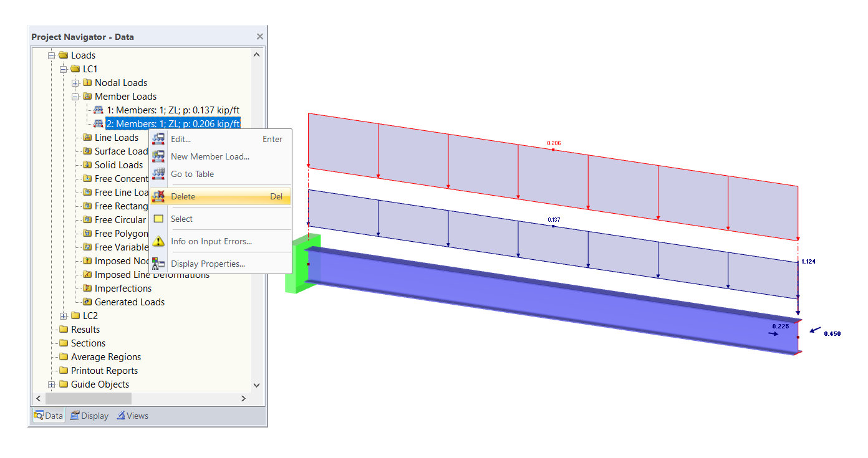The image size is (868, 458).
Task: Click the Delete icon in context menu
Action: 158,196
